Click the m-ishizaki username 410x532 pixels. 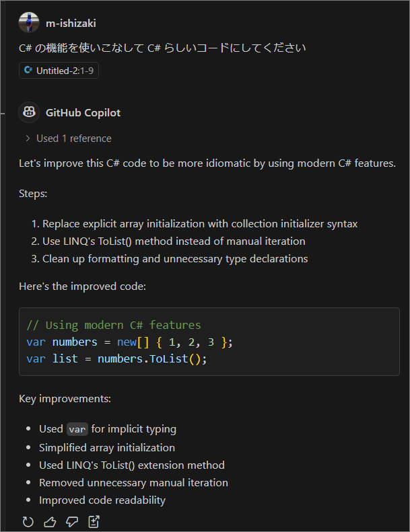(71, 23)
